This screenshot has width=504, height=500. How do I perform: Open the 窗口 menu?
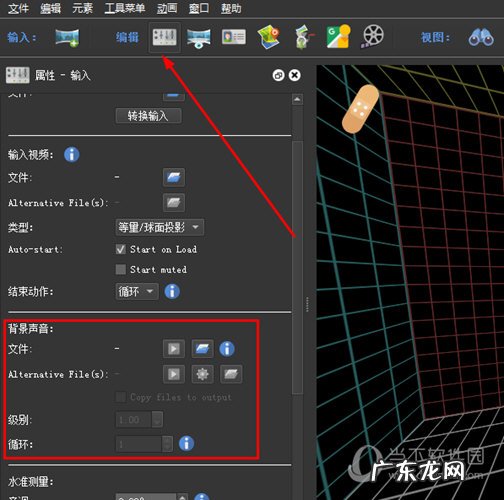click(x=199, y=8)
